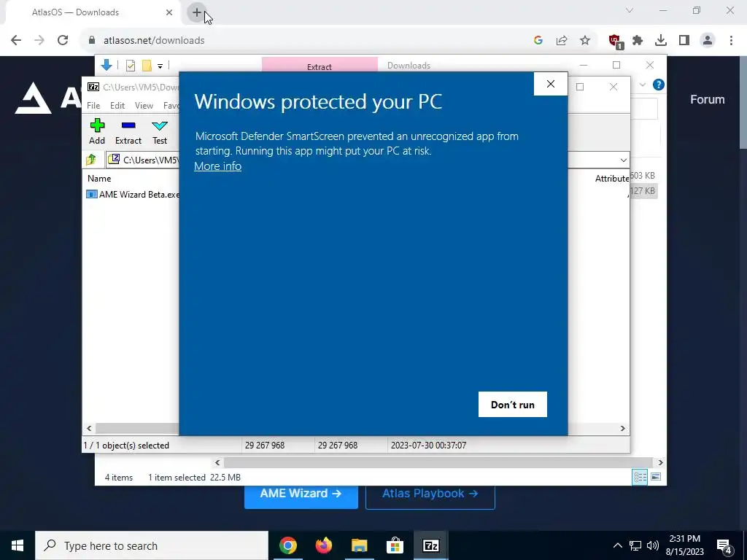
Task: Click the volume icon in system tray
Action: click(x=653, y=545)
